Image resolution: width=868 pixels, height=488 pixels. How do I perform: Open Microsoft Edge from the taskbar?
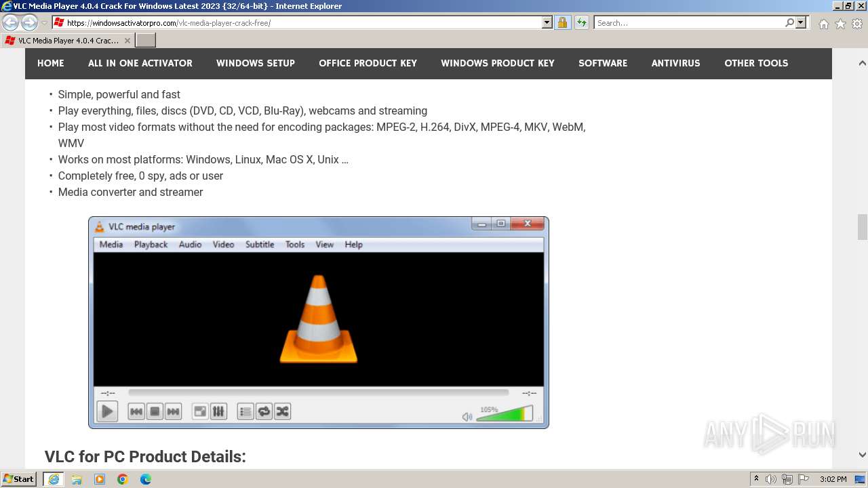pyautogui.click(x=146, y=479)
